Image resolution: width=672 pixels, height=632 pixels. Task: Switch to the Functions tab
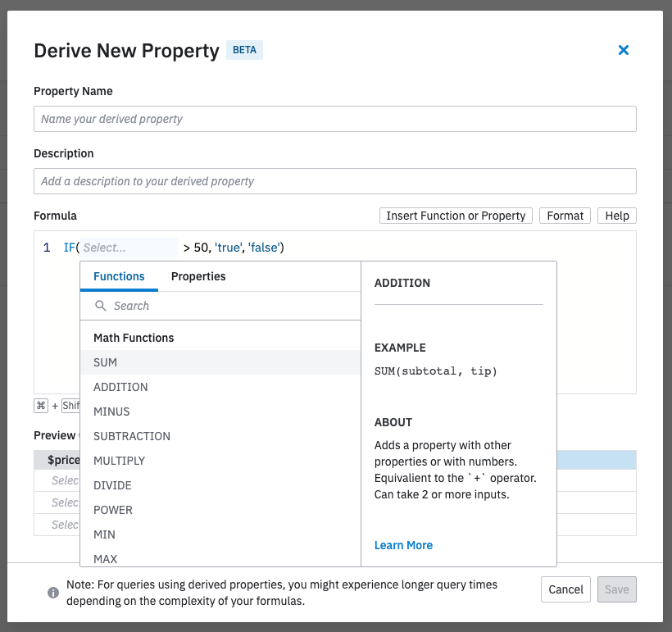[x=119, y=276]
